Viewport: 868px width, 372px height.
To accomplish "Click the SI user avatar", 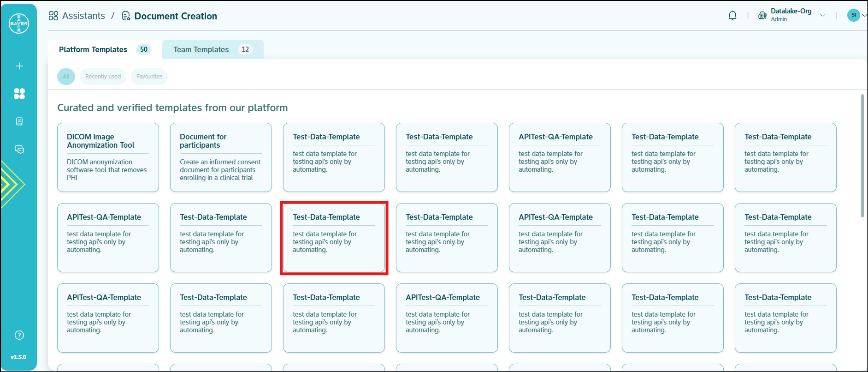I will [853, 15].
